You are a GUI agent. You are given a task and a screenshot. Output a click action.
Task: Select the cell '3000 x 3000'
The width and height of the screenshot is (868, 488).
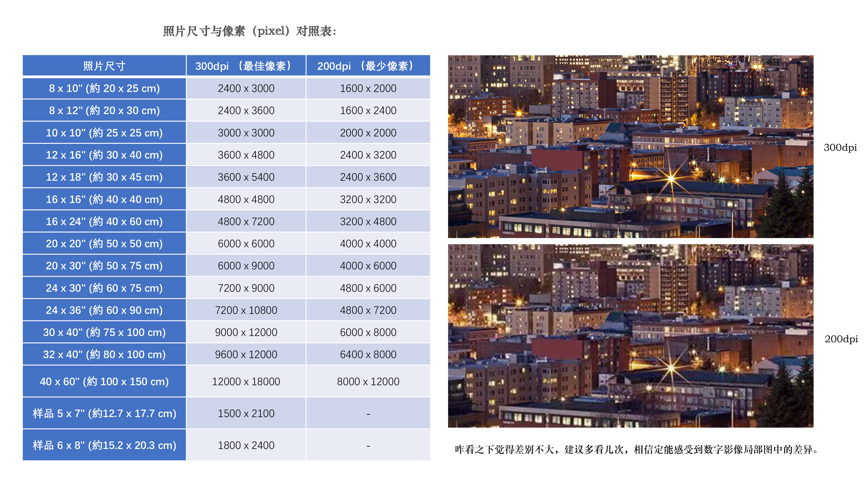pyautogui.click(x=246, y=133)
